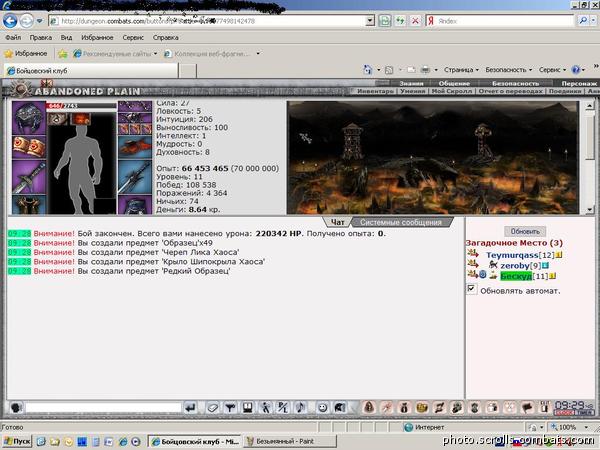This screenshot has width=600, height=450.
Task: Open the 100% zoom level dropdown in status bar
Action: point(586,427)
